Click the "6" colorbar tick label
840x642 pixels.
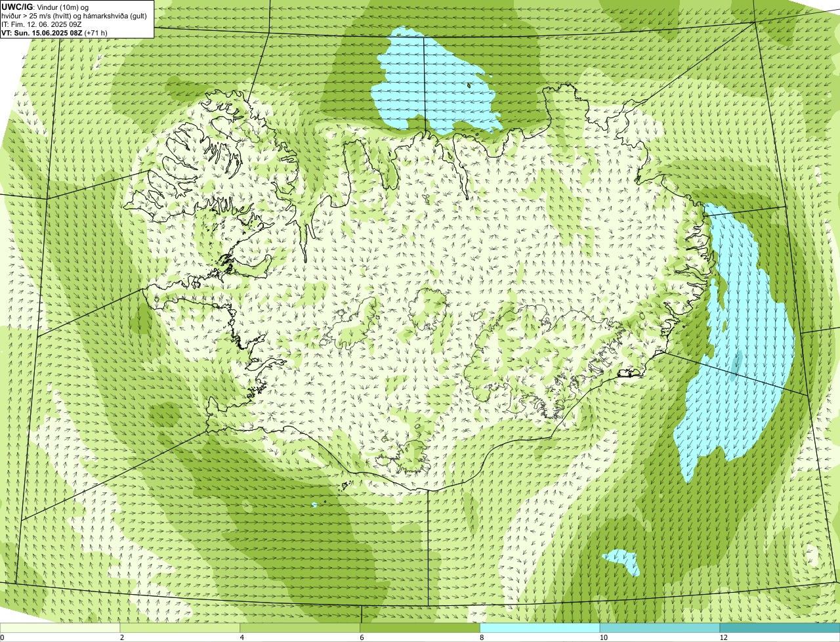(x=362, y=637)
